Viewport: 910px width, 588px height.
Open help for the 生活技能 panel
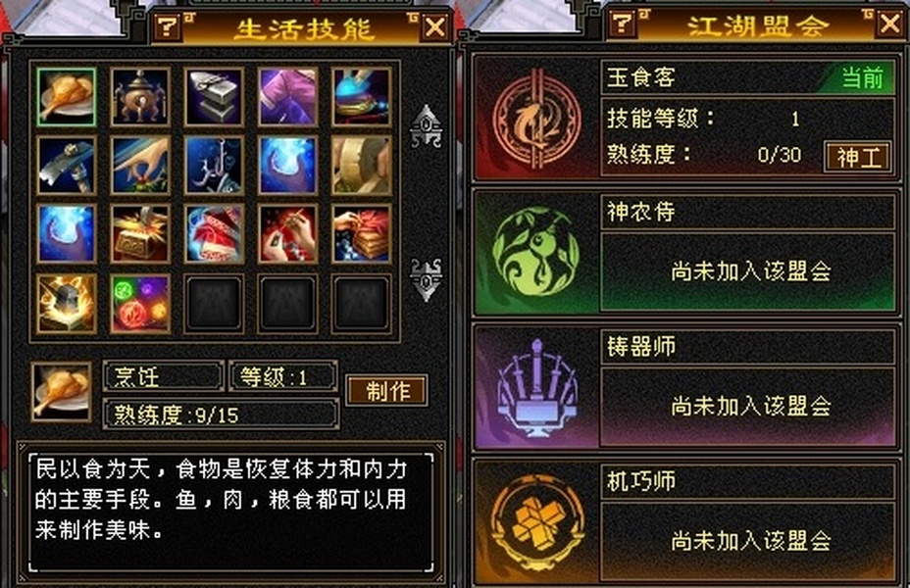pos(169,27)
